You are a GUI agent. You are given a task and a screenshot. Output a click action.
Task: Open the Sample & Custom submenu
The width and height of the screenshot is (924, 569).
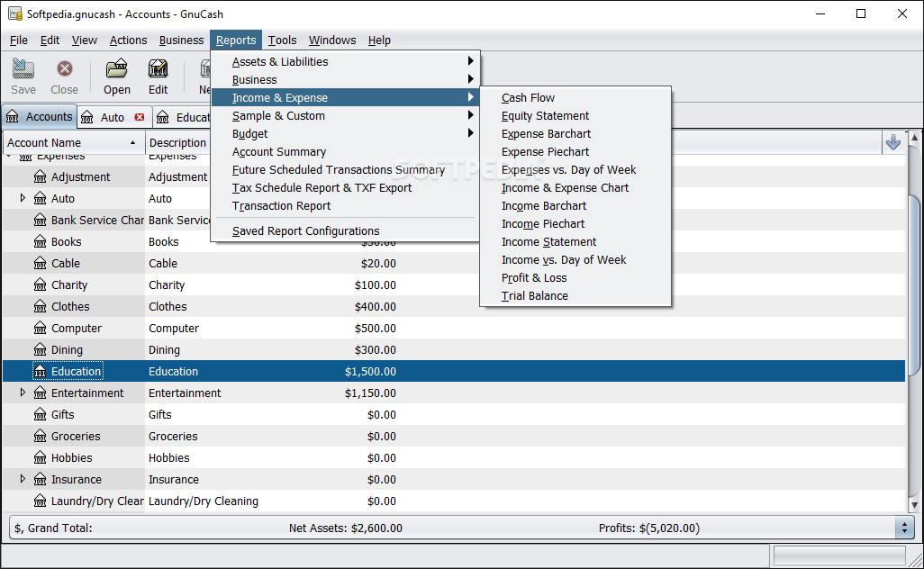click(345, 115)
